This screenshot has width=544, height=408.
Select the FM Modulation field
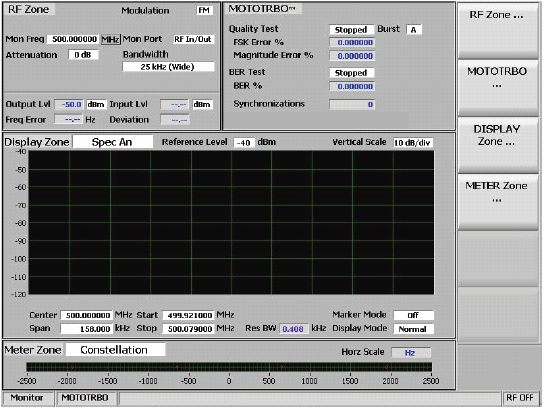(x=204, y=10)
